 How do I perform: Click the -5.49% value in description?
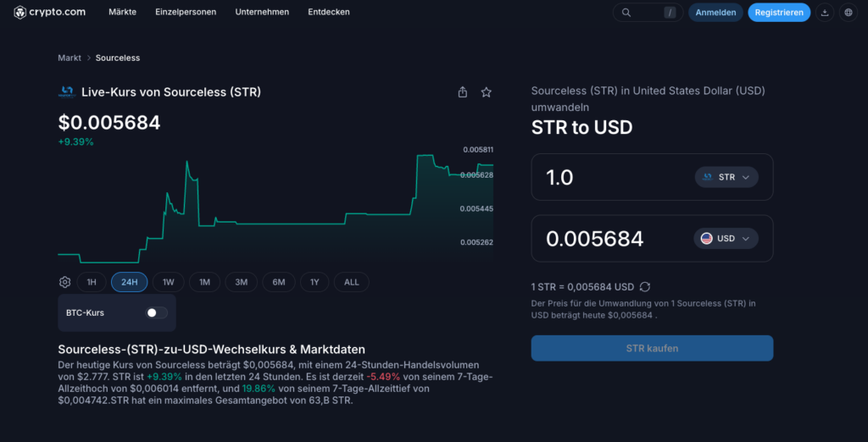(x=383, y=377)
